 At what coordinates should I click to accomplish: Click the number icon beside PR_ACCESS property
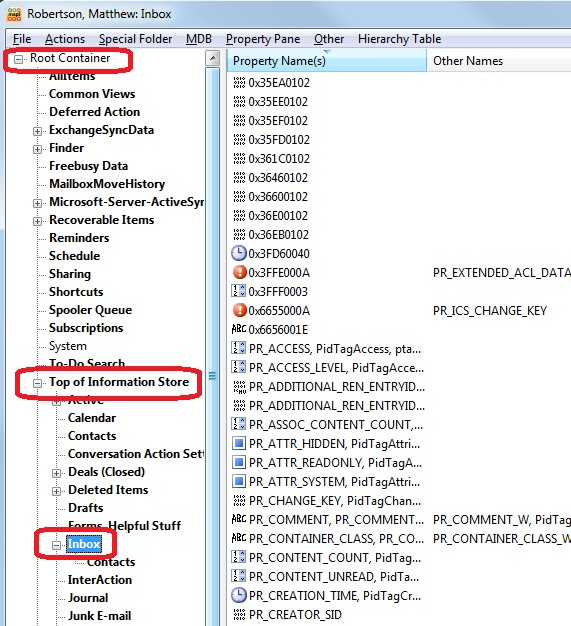tap(239, 348)
